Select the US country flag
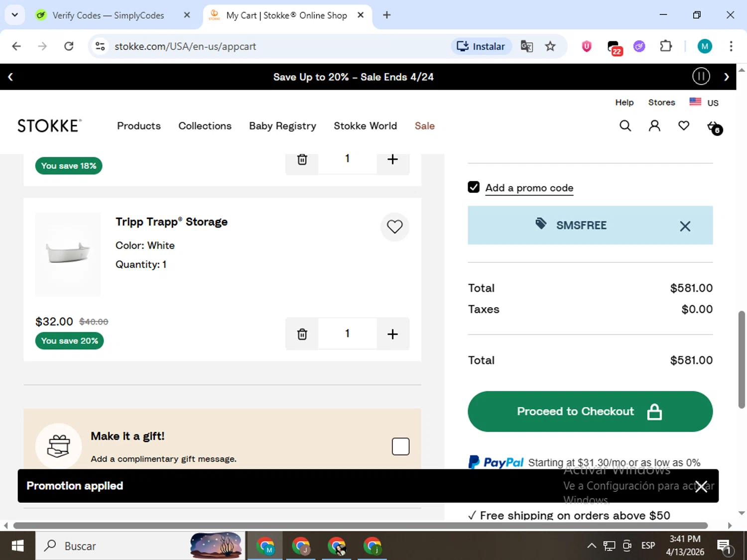 (695, 102)
